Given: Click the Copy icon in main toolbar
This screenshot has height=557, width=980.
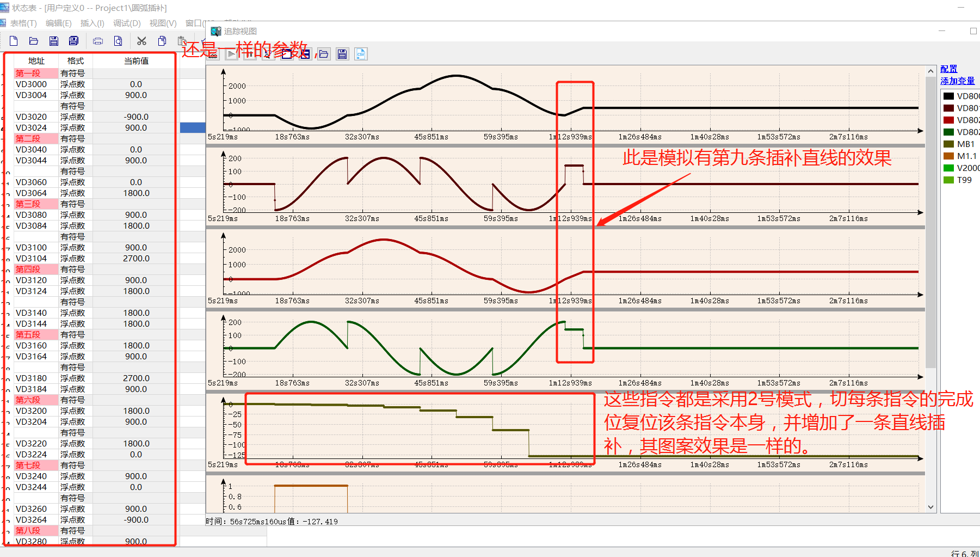Looking at the screenshot, I should tap(162, 41).
